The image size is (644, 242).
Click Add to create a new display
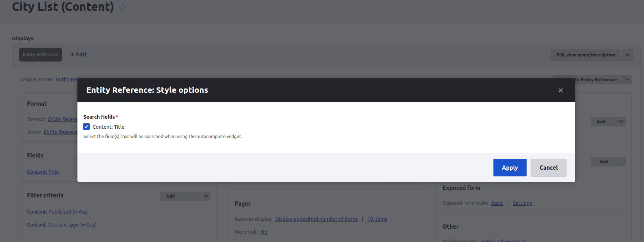pyautogui.click(x=78, y=54)
